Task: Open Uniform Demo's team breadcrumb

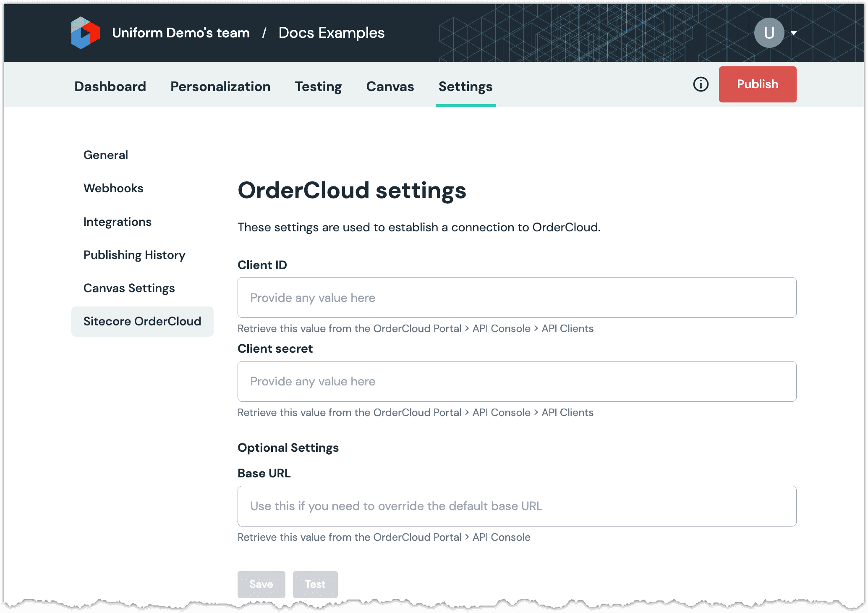Action: click(x=181, y=33)
